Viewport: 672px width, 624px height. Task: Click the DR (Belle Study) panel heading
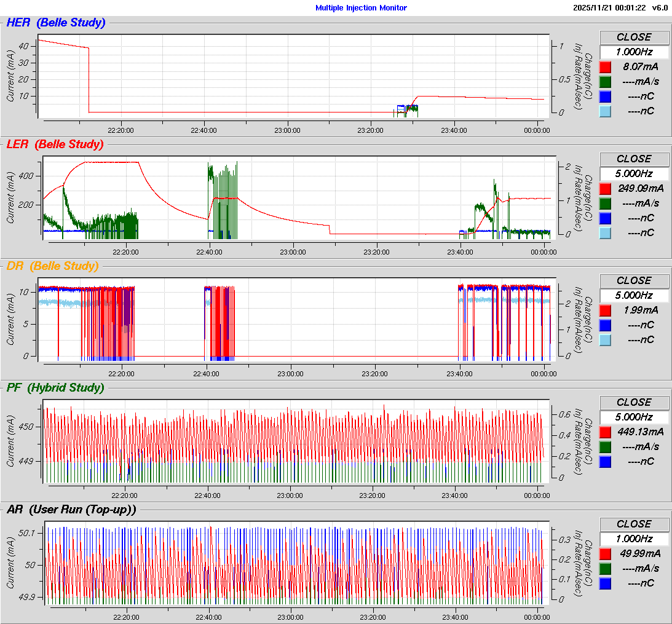(52, 266)
